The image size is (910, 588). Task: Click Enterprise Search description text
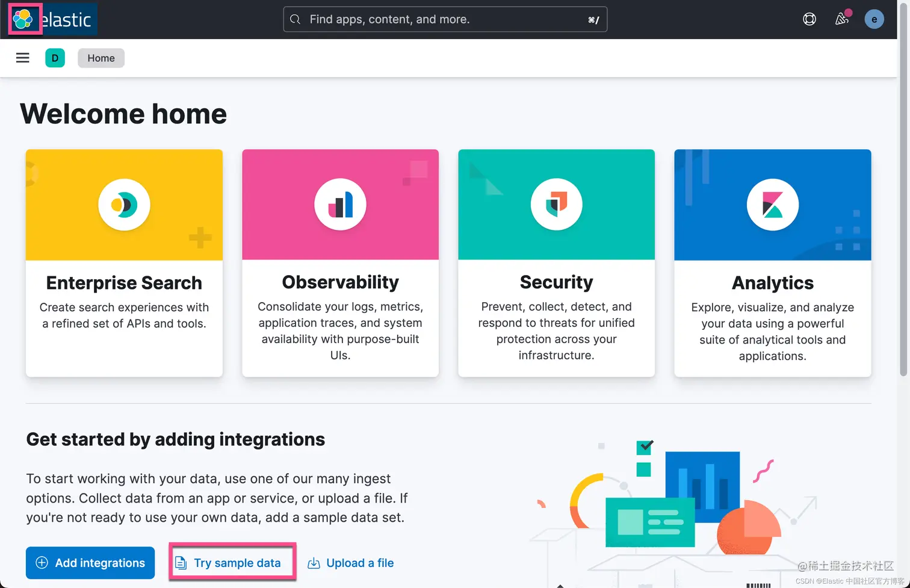pos(124,315)
